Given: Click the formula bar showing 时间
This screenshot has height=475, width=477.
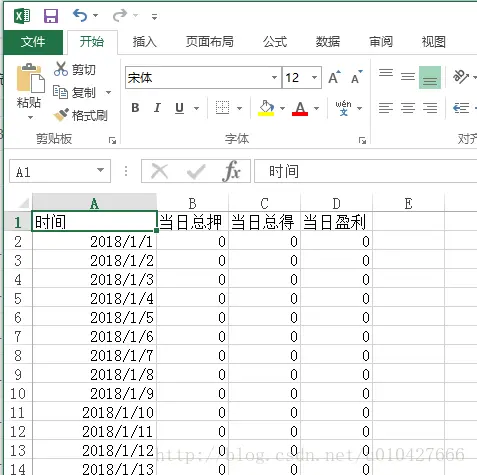Looking at the screenshot, I should (x=366, y=171).
